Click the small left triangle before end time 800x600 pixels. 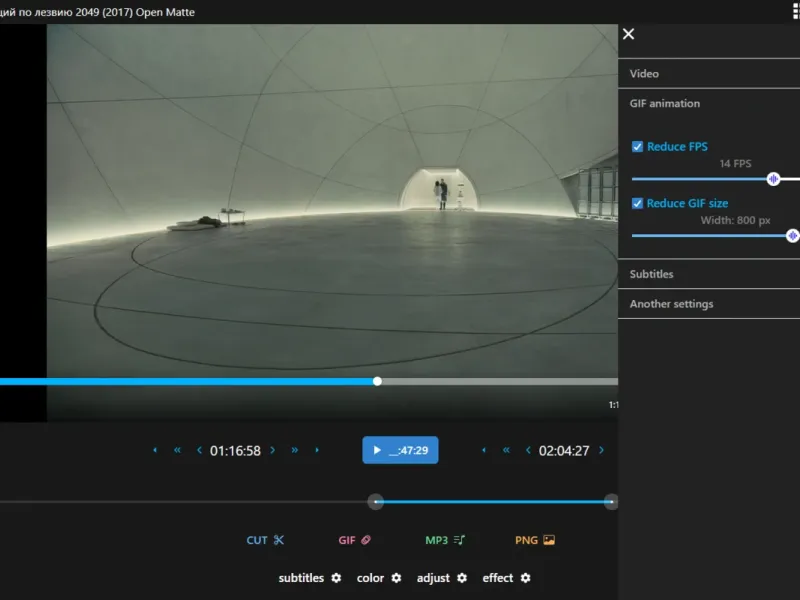pyautogui.click(x=484, y=450)
